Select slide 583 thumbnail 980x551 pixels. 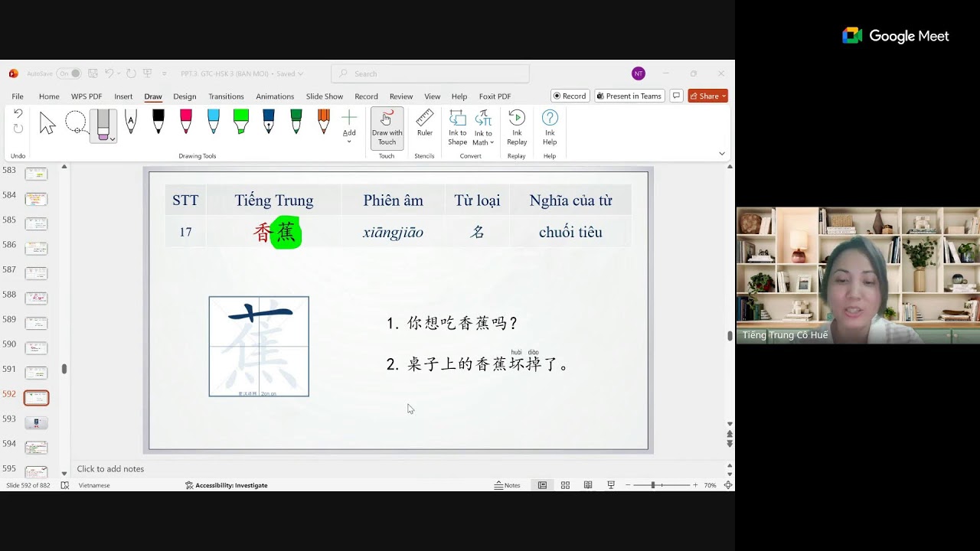point(36,174)
